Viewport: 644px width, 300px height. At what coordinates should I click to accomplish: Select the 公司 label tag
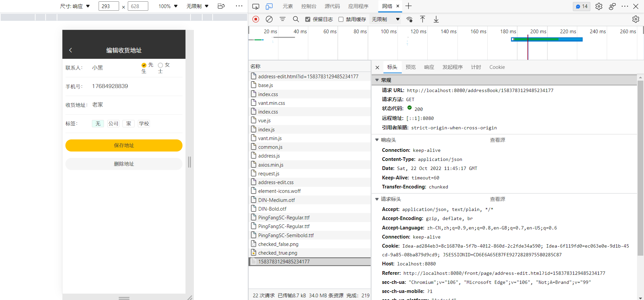tap(113, 124)
